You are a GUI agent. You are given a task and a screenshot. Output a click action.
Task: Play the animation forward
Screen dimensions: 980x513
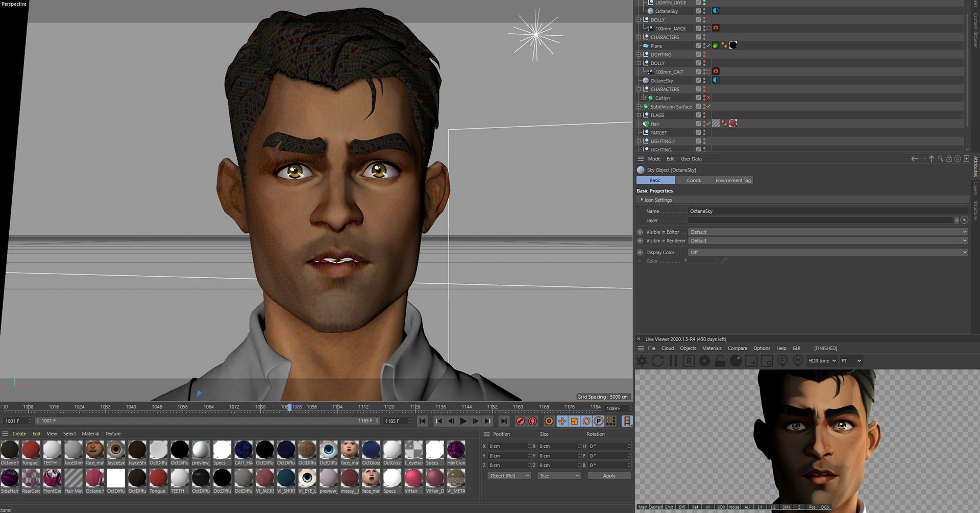click(463, 421)
